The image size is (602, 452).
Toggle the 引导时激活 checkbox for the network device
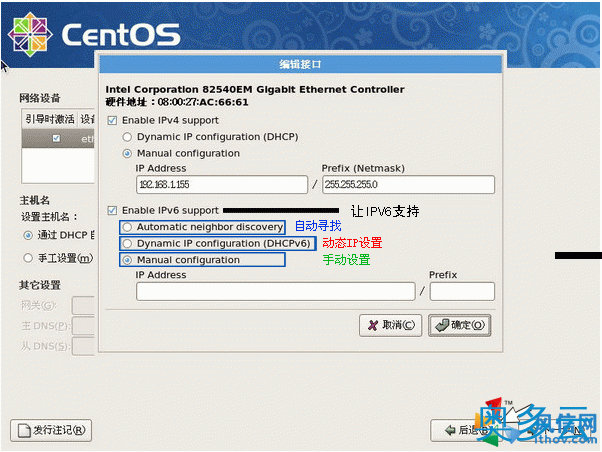(x=56, y=138)
